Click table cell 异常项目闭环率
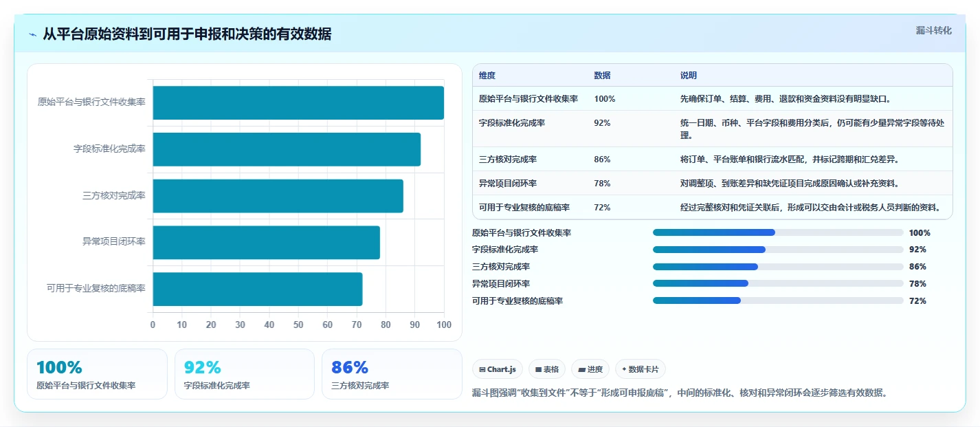The image size is (980, 427). coord(508,183)
